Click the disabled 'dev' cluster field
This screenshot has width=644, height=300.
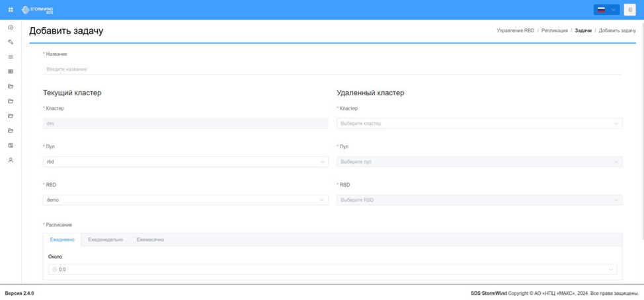[186, 124]
